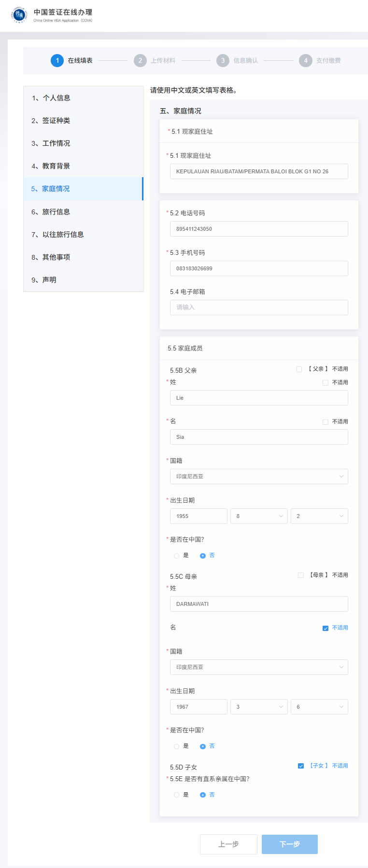This screenshot has width=368, height=868.
Task: Click the 上一步 button
Action: pos(228,844)
